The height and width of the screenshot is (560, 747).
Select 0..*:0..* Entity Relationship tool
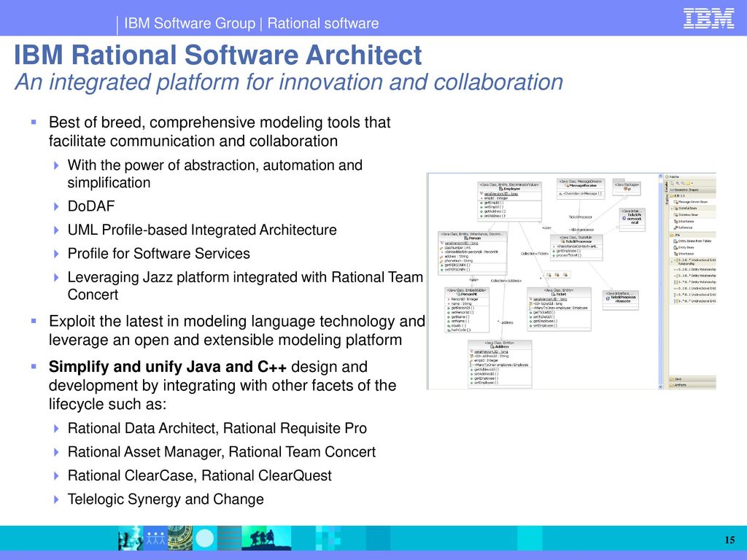tap(694, 282)
